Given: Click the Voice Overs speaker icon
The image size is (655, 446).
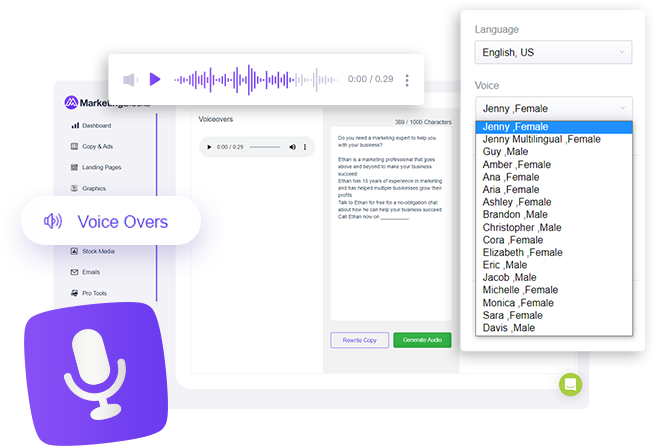Looking at the screenshot, I should (53, 221).
